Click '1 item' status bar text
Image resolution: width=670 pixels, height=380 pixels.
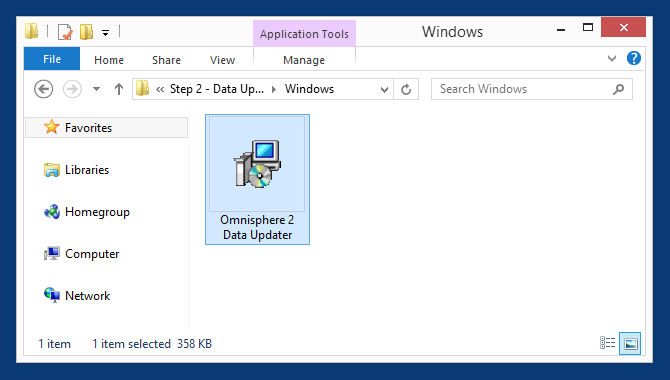[54, 344]
